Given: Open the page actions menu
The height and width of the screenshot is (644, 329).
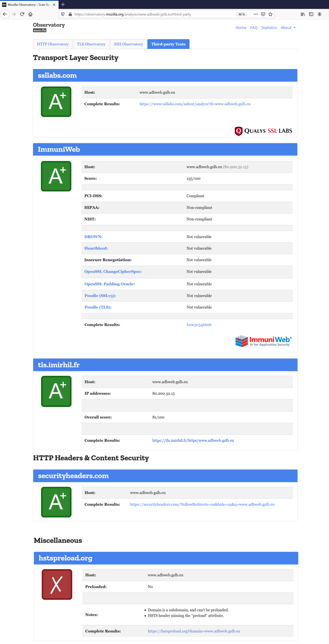Looking at the screenshot, I should (255, 14).
